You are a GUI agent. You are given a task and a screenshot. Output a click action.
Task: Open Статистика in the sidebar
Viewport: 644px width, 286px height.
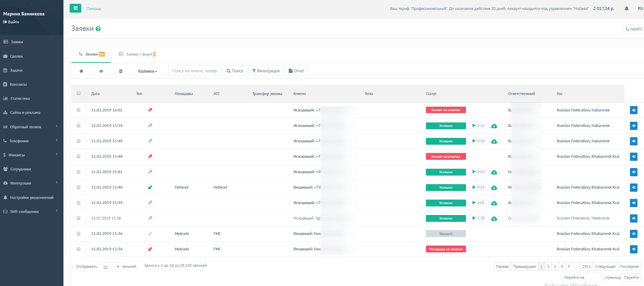(x=20, y=98)
